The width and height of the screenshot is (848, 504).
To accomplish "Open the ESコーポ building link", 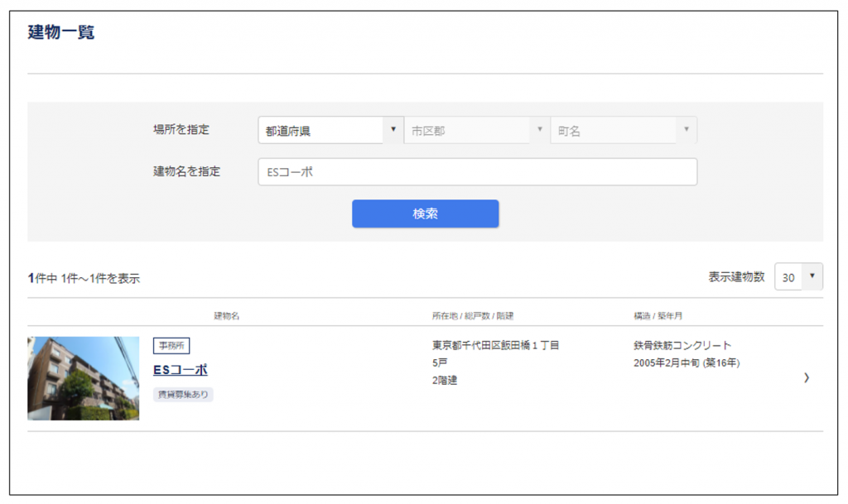I will point(180,370).
